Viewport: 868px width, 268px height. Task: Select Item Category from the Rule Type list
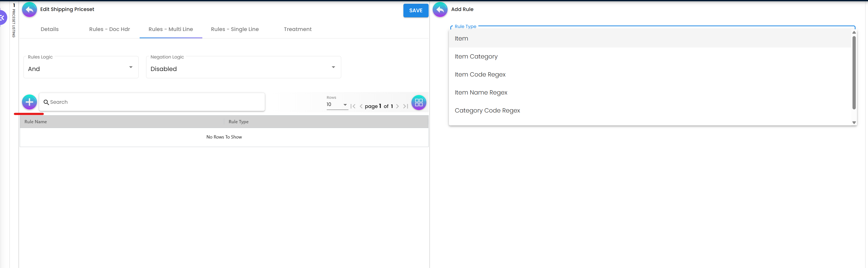point(476,56)
